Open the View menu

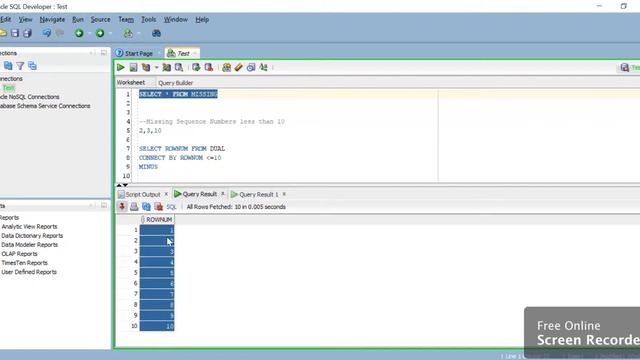(x=25, y=19)
